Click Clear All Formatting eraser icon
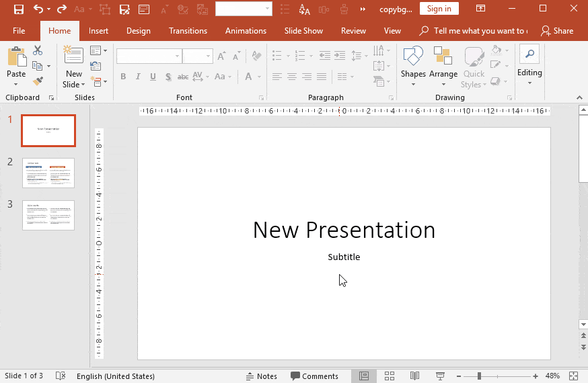The height and width of the screenshot is (383, 588). [256, 56]
